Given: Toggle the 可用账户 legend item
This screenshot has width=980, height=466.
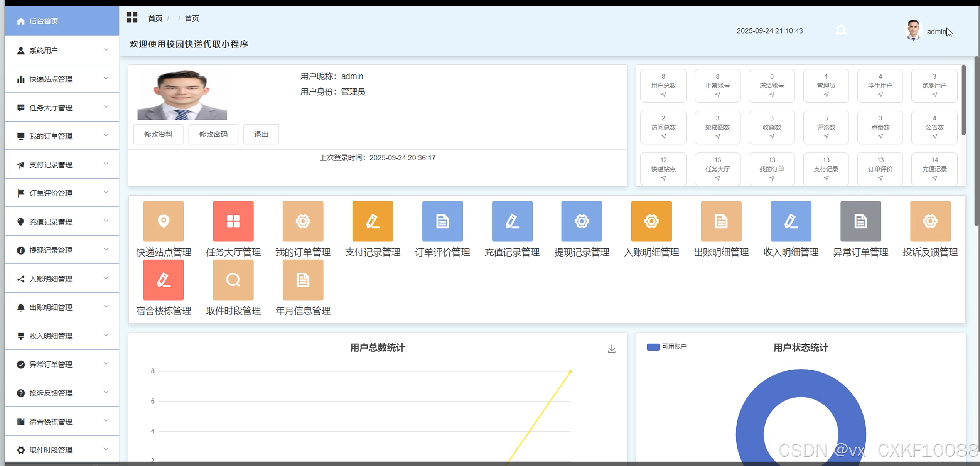Looking at the screenshot, I should [666, 347].
